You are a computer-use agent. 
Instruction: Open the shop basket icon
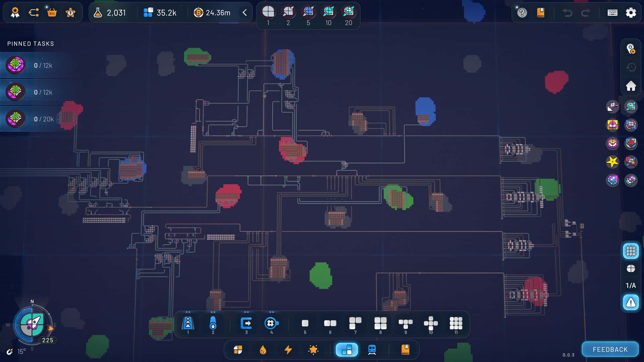(x=52, y=13)
